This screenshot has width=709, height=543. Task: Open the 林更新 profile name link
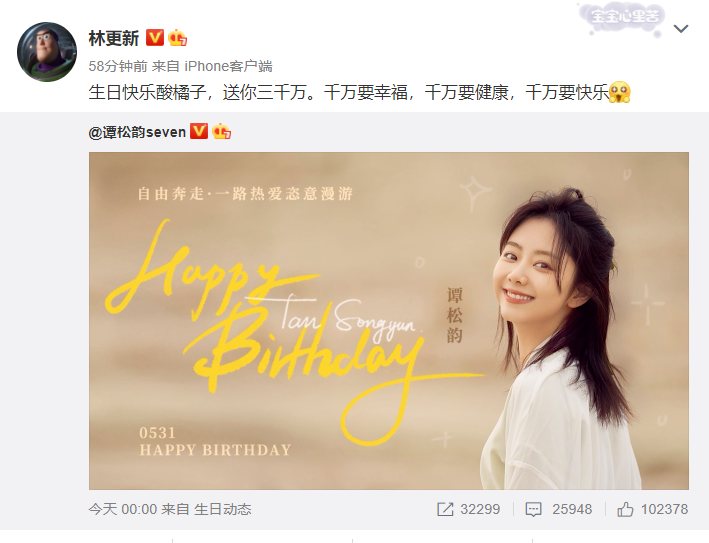(113, 38)
